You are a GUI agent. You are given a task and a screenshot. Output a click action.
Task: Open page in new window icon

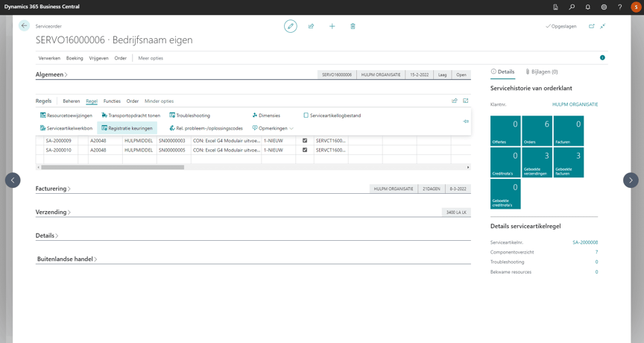click(591, 26)
